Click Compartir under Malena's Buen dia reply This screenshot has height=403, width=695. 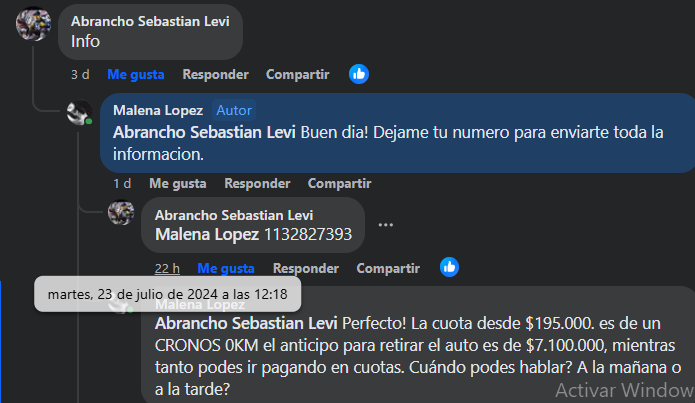tap(339, 183)
